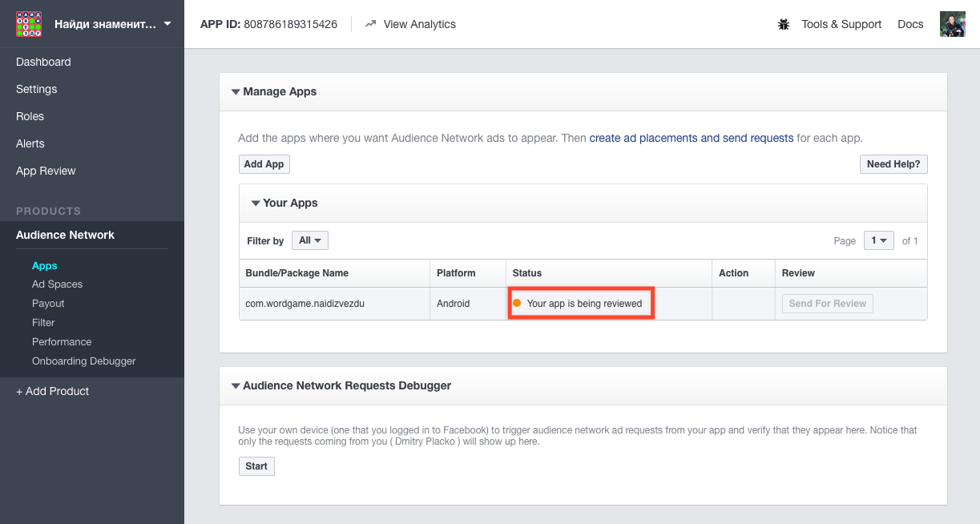This screenshot has height=524, width=980.
Task: Open Settings in sidebar
Action: pyautogui.click(x=36, y=89)
